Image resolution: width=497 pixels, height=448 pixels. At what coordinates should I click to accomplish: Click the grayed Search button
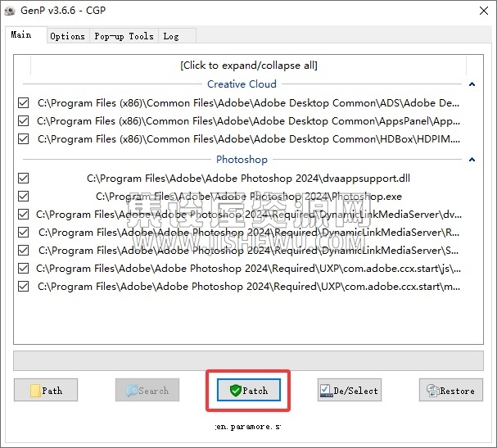tap(147, 390)
